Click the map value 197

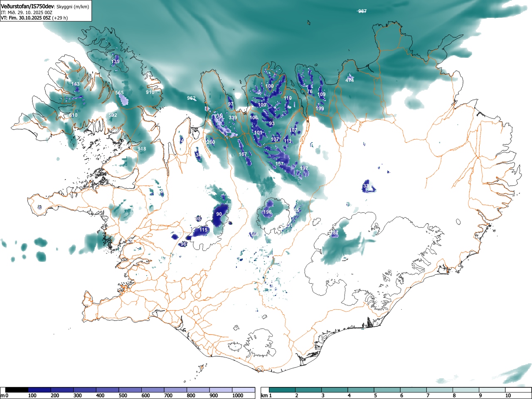tap(304, 168)
